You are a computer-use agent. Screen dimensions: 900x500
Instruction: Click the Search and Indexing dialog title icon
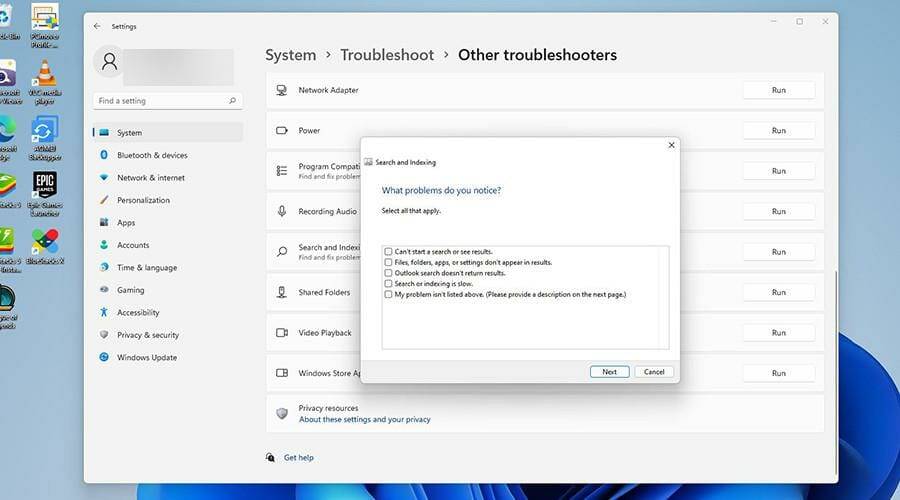[368, 162]
